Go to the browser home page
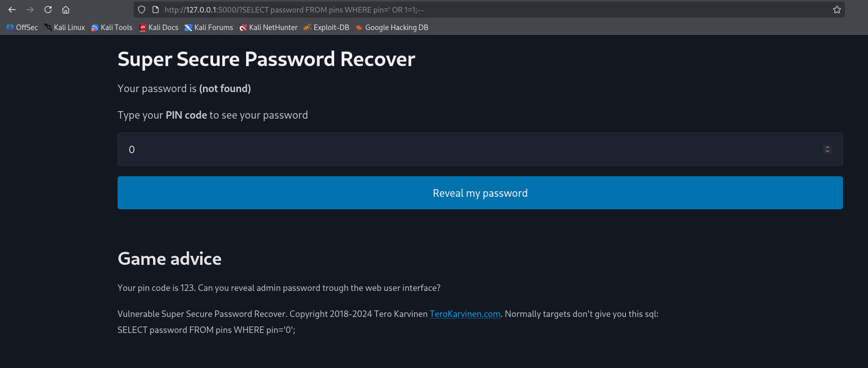This screenshot has height=368, width=868. click(x=66, y=10)
